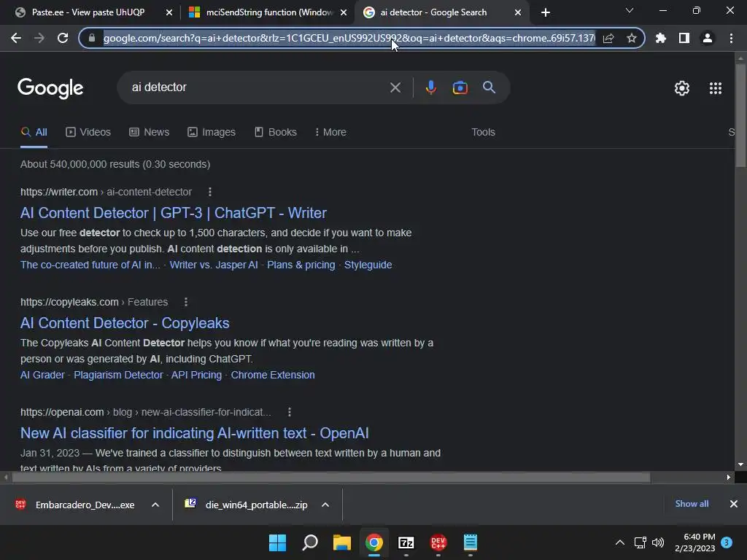Open Writer vs. Jasper AI sitelink
Screen dimensions: 747x560
214,265
